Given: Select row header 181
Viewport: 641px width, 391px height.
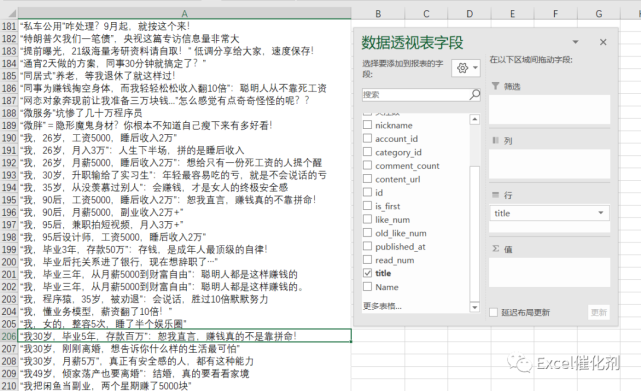Looking at the screenshot, I should (x=9, y=27).
